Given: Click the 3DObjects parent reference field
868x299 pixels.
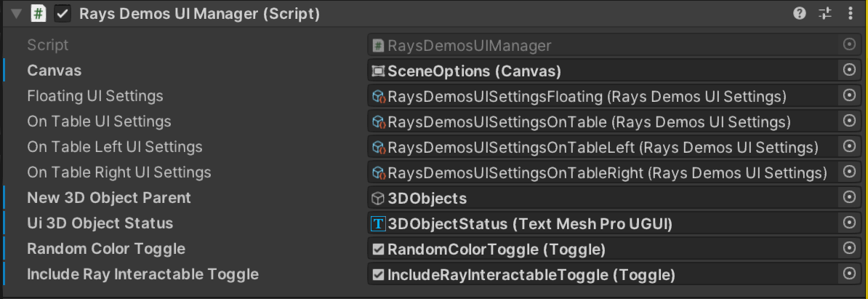Looking at the screenshot, I should point(603,198).
